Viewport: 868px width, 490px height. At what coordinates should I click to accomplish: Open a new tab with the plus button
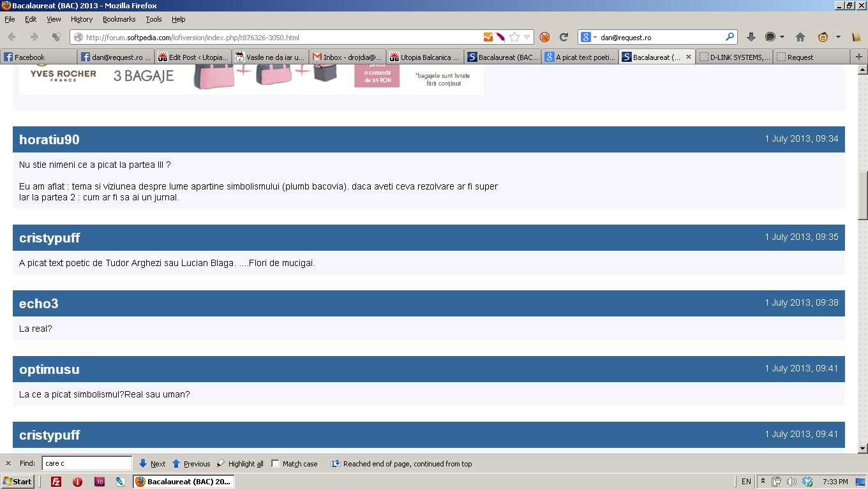point(859,57)
